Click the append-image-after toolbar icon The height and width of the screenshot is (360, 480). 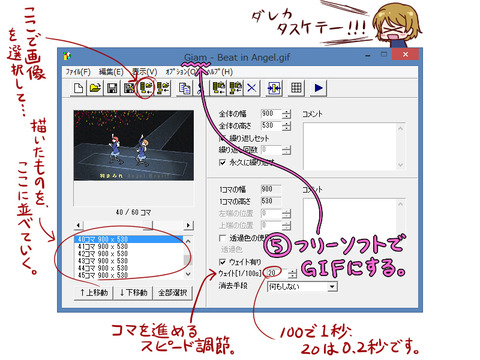point(163,88)
